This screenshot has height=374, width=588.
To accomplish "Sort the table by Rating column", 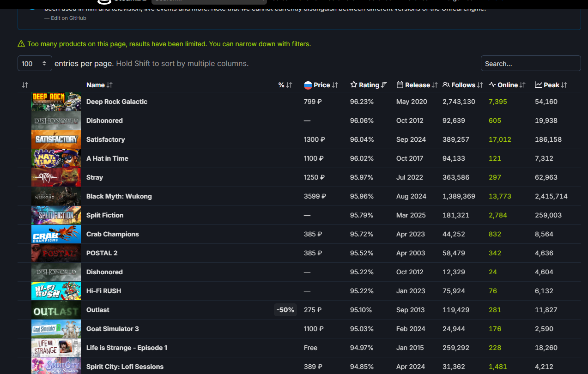I will pyautogui.click(x=369, y=85).
